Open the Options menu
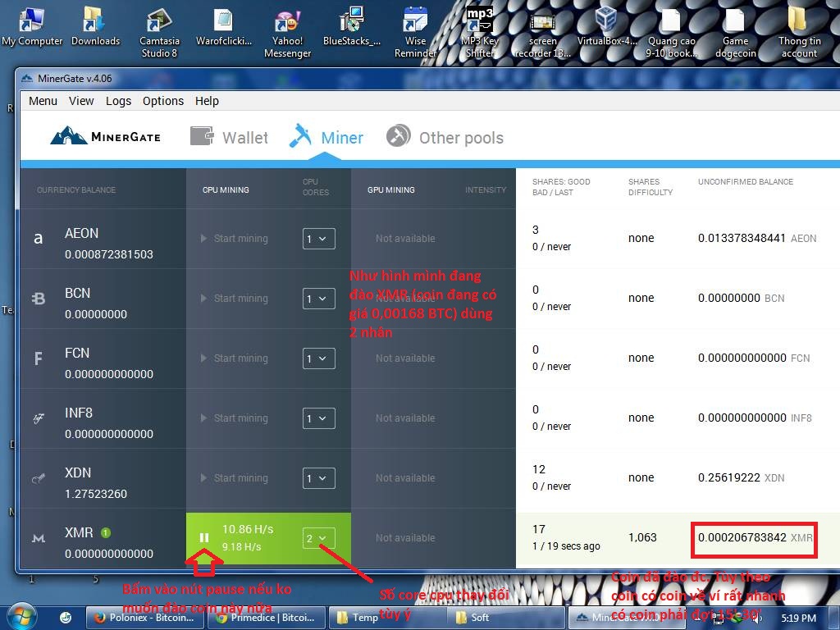Viewport: 840px width, 630px height. pos(163,101)
